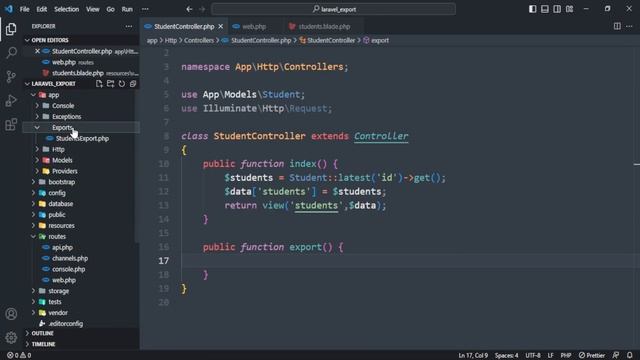This screenshot has width=640, height=360.
Task: Open Source Control view
Action: coord(11,76)
